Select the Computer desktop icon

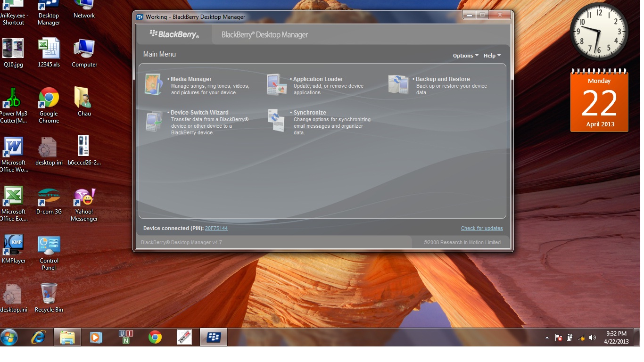[x=84, y=53]
